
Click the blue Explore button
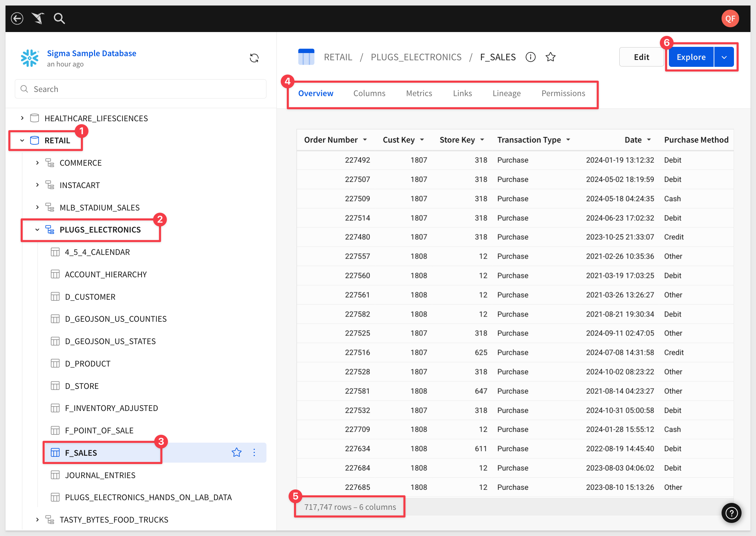(691, 57)
